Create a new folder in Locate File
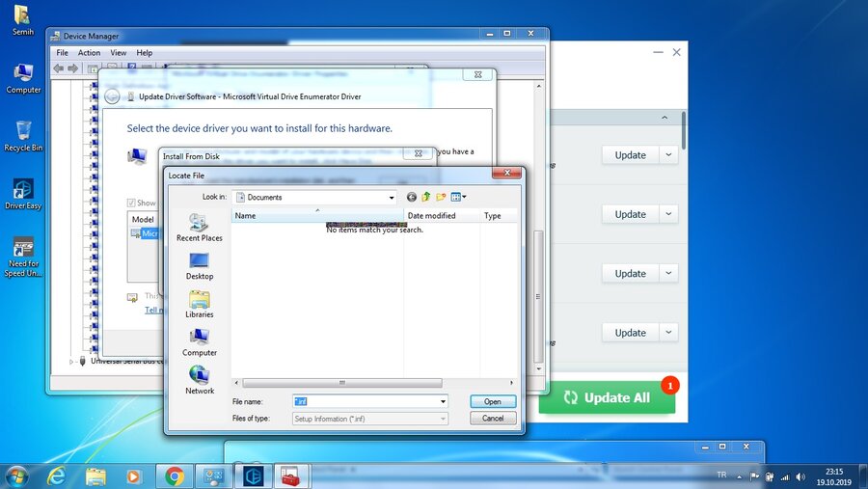Image resolution: width=868 pixels, height=489 pixels. point(441,197)
